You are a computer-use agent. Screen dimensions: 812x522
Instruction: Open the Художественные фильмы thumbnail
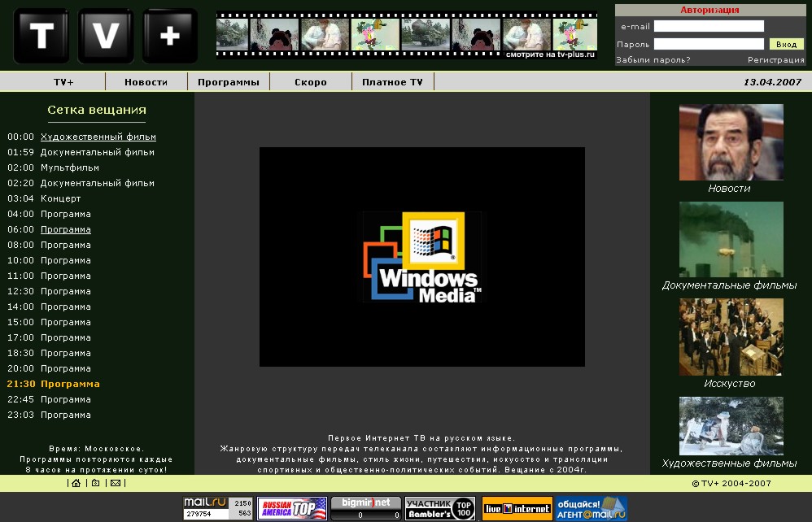tap(731, 426)
